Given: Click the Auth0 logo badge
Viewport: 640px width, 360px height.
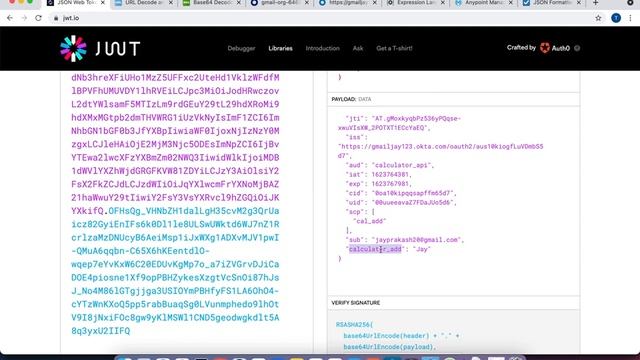Looking at the screenshot, I should 555,48.
